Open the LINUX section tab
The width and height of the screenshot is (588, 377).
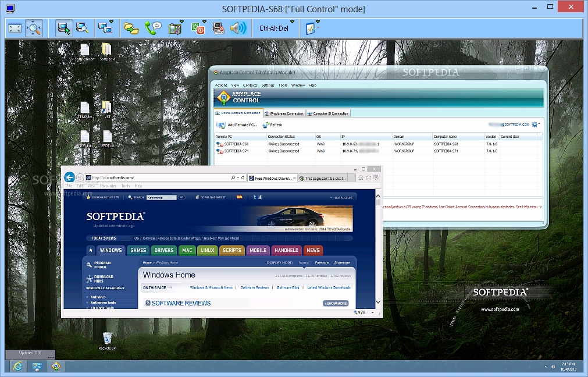coord(207,250)
